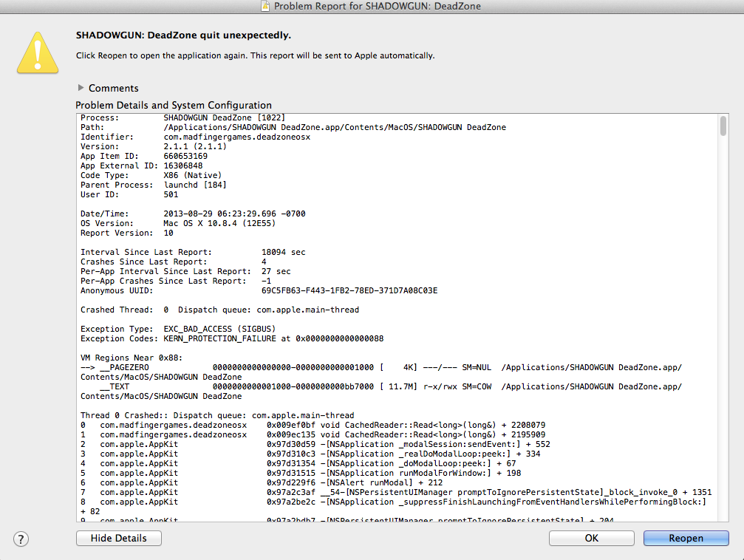Click the 'Problem Details and System Configuration' label
Viewport: 744px width, 560px height.
tap(174, 105)
